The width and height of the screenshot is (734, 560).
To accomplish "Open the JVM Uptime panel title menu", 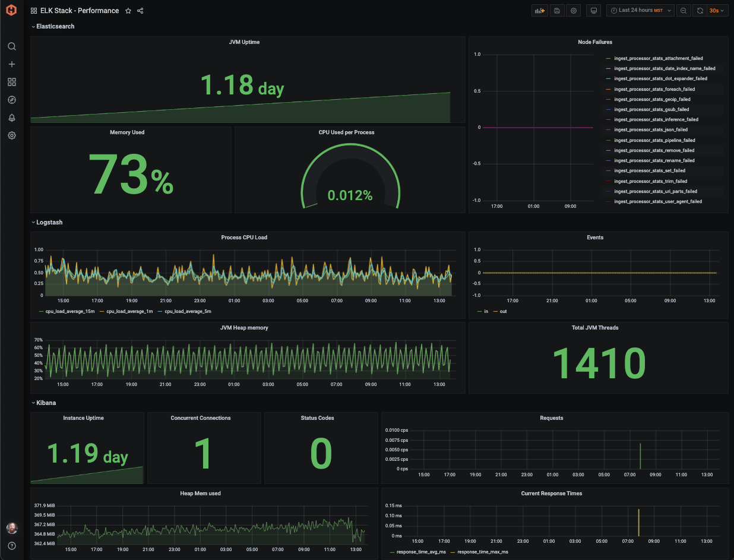I will click(244, 42).
